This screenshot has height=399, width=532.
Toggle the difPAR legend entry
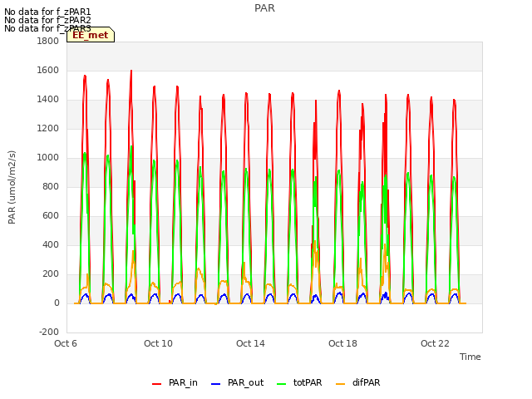pyautogui.click(x=358, y=382)
